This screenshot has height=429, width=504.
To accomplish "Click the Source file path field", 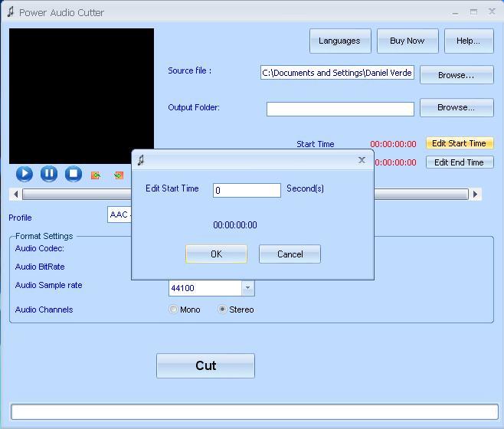I will pyautogui.click(x=337, y=73).
